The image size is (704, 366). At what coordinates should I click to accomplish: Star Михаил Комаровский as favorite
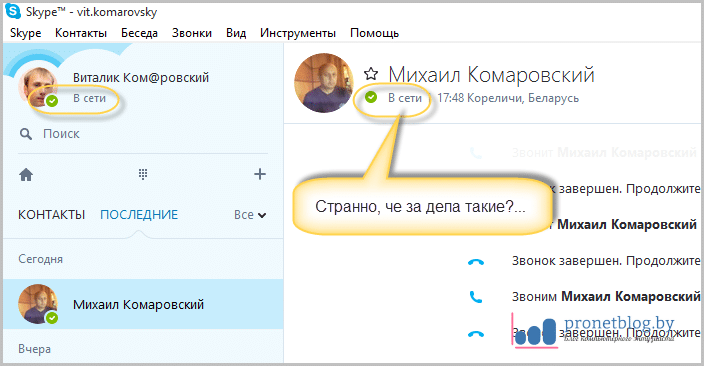pos(371,74)
